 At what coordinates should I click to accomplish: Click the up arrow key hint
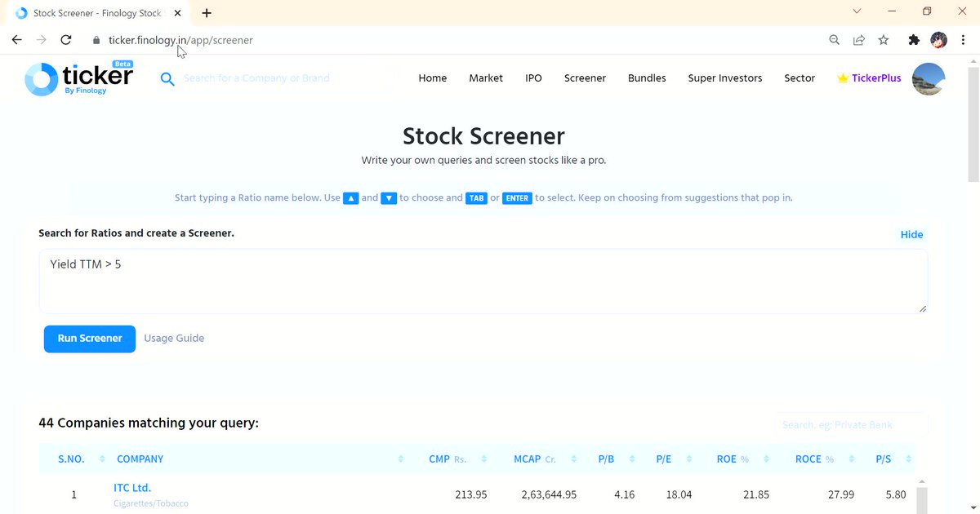(351, 198)
